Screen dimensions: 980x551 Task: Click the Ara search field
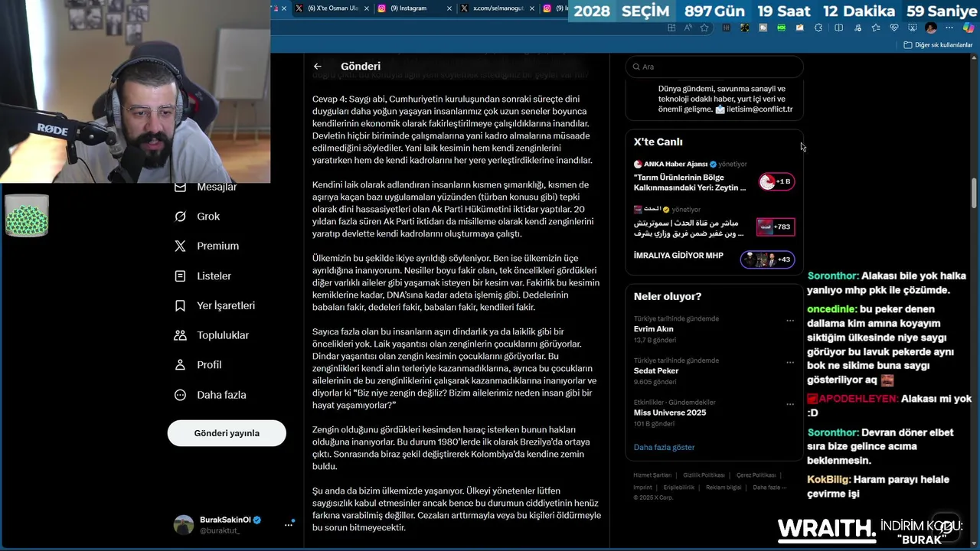(x=714, y=67)
